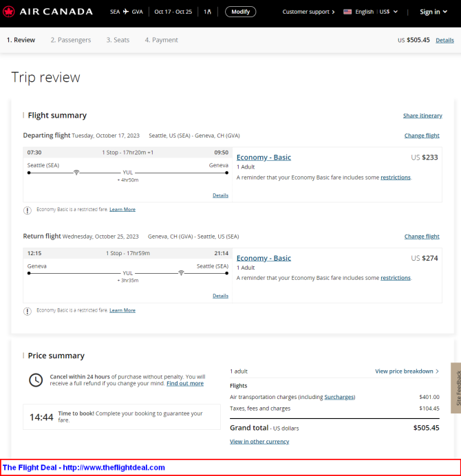Click View in other currency link

point(259,442)
